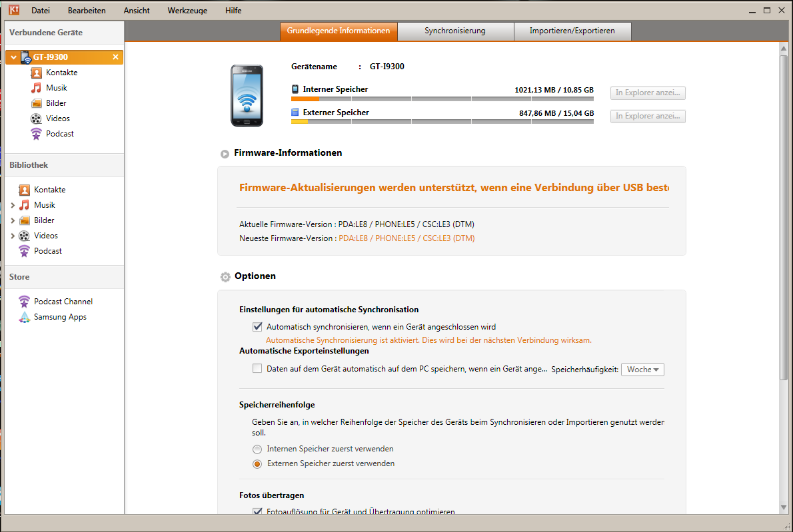Click device Podcast icon under GT-I9300

pos(36,134)
